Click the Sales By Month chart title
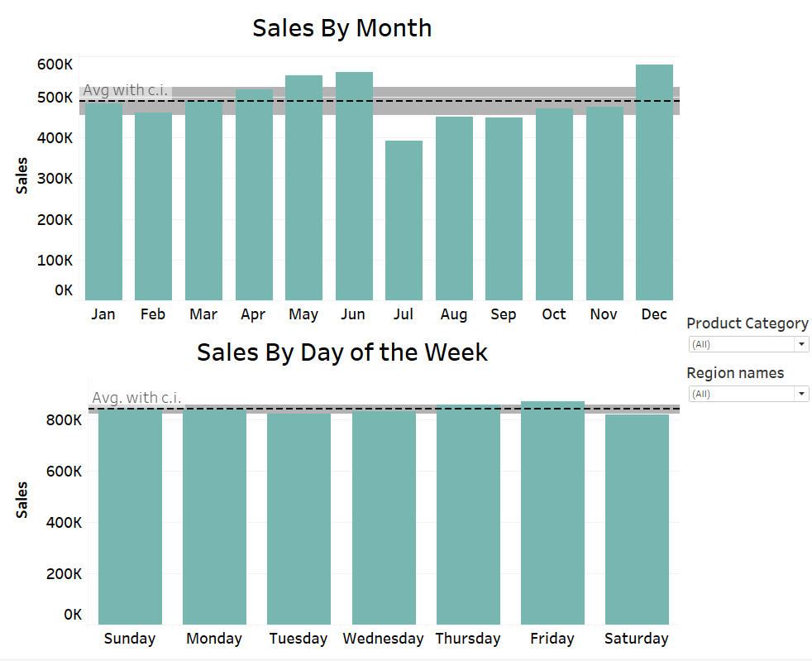This screenshot has height=661, width=812. [342, 27]
